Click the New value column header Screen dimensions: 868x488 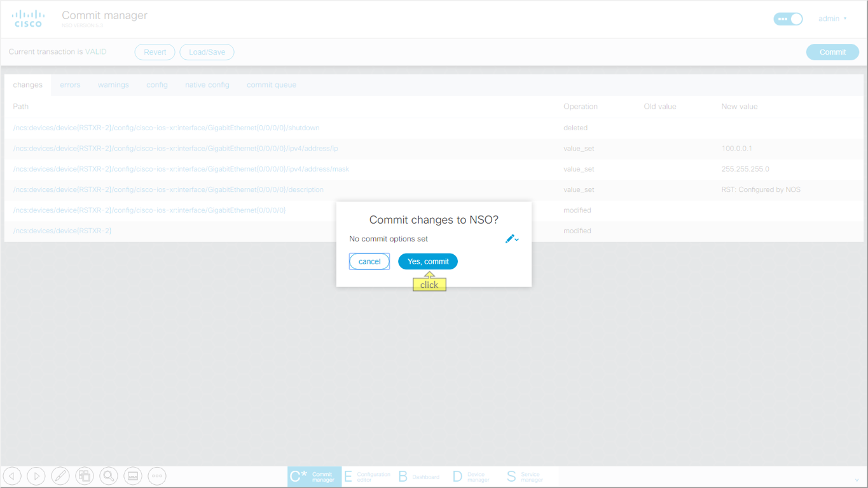[740, 107]
